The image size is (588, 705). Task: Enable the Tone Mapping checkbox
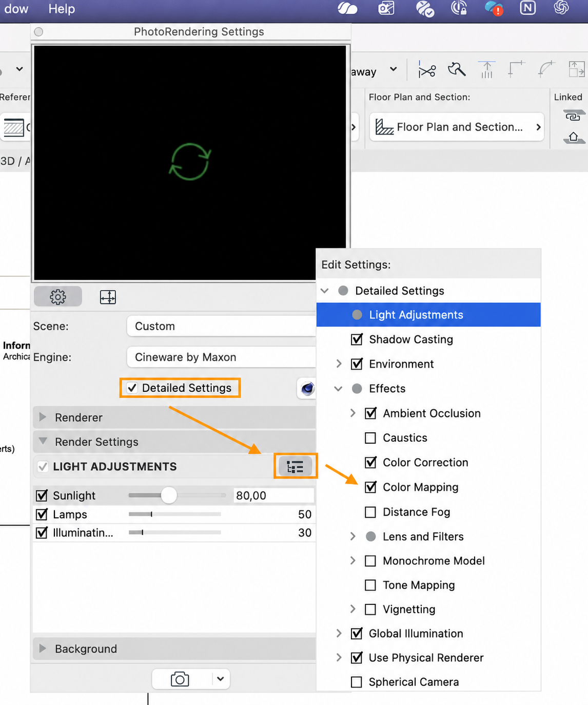tap(370, 585)
